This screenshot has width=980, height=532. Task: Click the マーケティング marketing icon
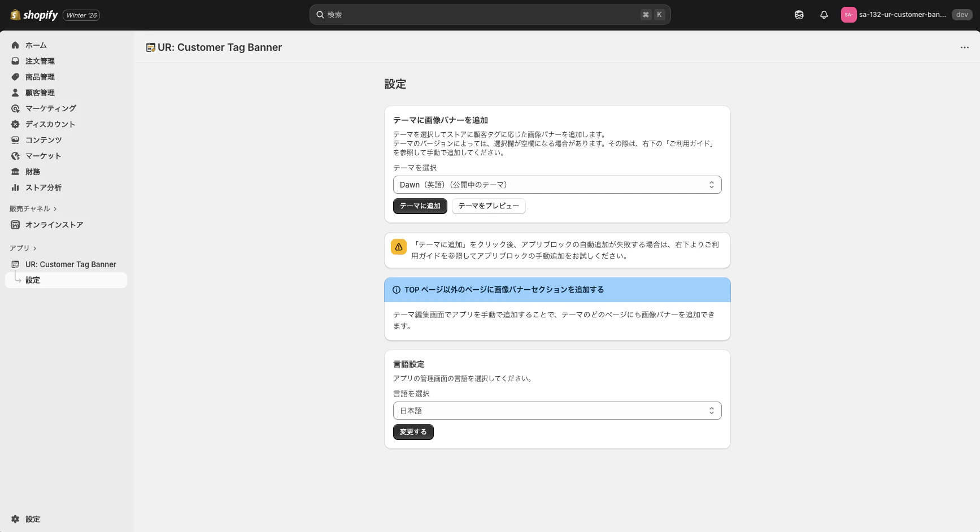coord(15,108)
